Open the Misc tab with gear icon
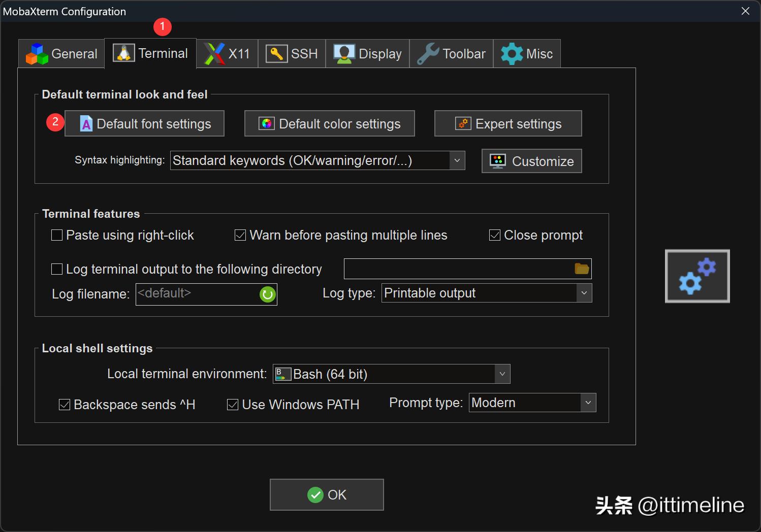This screenshot has width=761, height=532. click(x=527, y=54)
